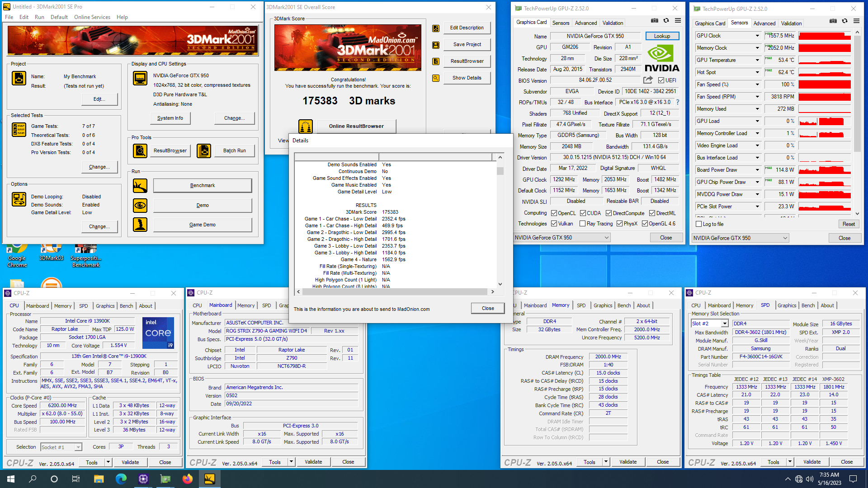
Task: Click the Online ResultBrowser button
Action: (x=356, y=126)
